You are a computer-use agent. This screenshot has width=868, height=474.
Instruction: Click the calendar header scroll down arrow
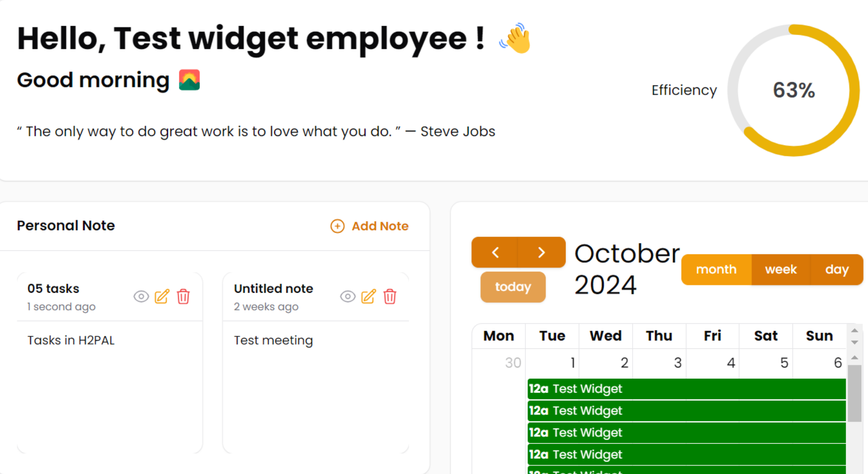tap(855, 342)
